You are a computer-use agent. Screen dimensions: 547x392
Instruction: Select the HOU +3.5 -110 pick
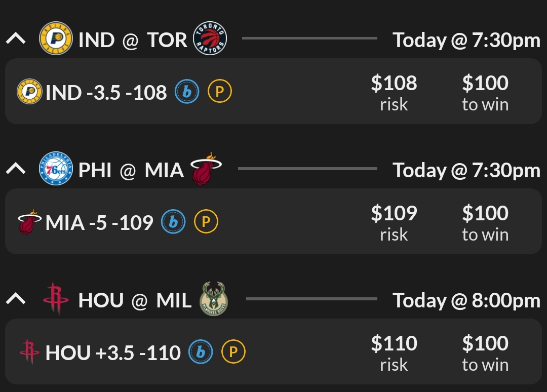[113, 353]
